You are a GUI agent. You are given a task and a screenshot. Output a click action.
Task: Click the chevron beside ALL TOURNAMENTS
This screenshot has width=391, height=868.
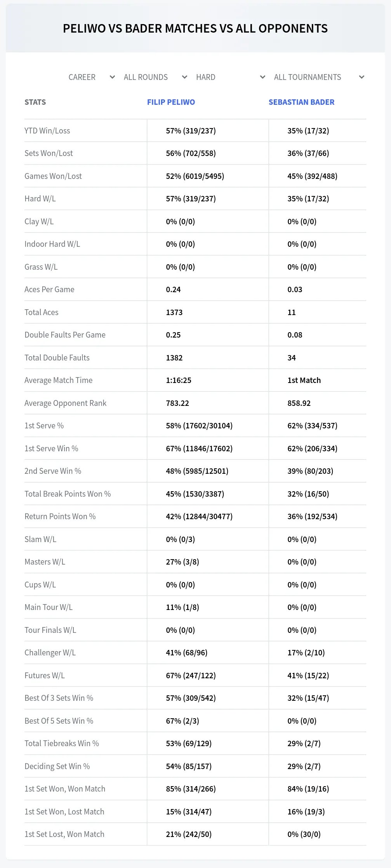(361, 77)
